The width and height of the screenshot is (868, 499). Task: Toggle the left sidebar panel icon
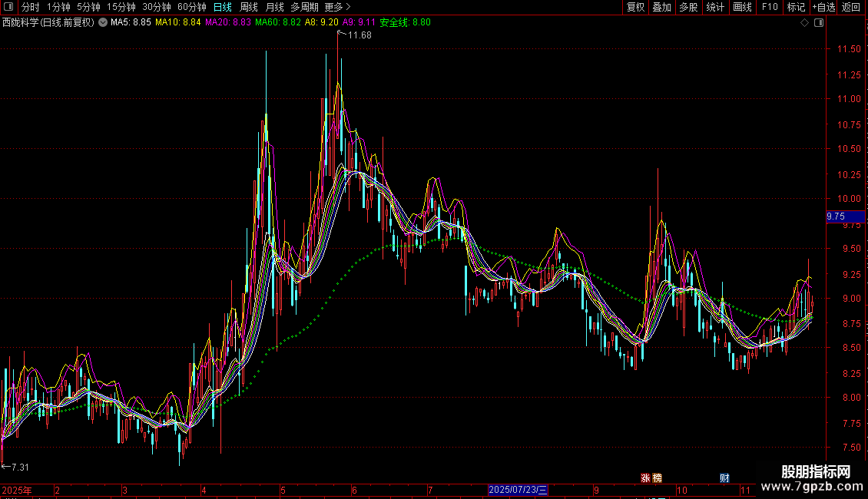click(8, 7)
